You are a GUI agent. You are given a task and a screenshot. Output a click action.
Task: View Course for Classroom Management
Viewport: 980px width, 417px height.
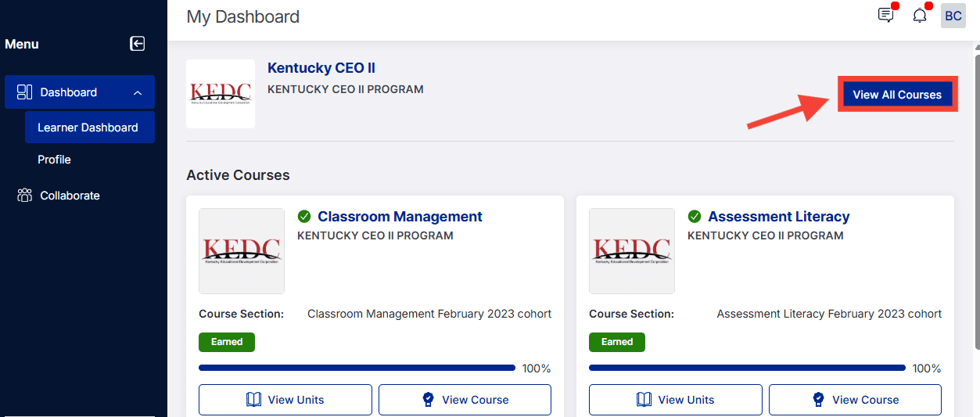pyautogui.click(x=465, y=400)
